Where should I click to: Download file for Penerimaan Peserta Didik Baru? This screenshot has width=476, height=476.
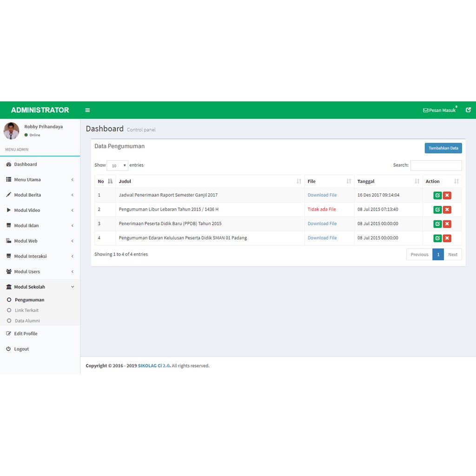[x=322, y=224]
